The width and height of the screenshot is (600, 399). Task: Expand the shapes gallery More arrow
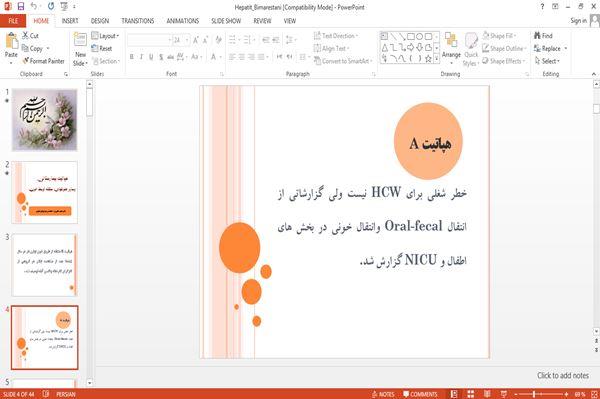click(436, 59)
